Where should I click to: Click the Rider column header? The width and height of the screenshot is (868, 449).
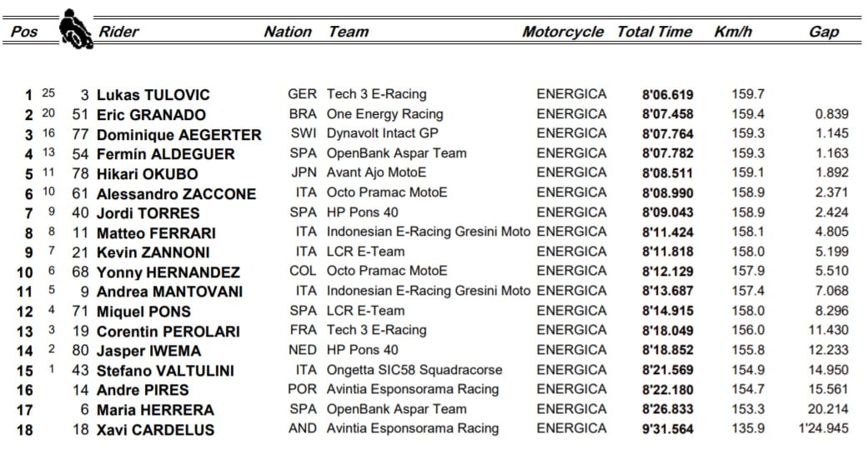119,32
